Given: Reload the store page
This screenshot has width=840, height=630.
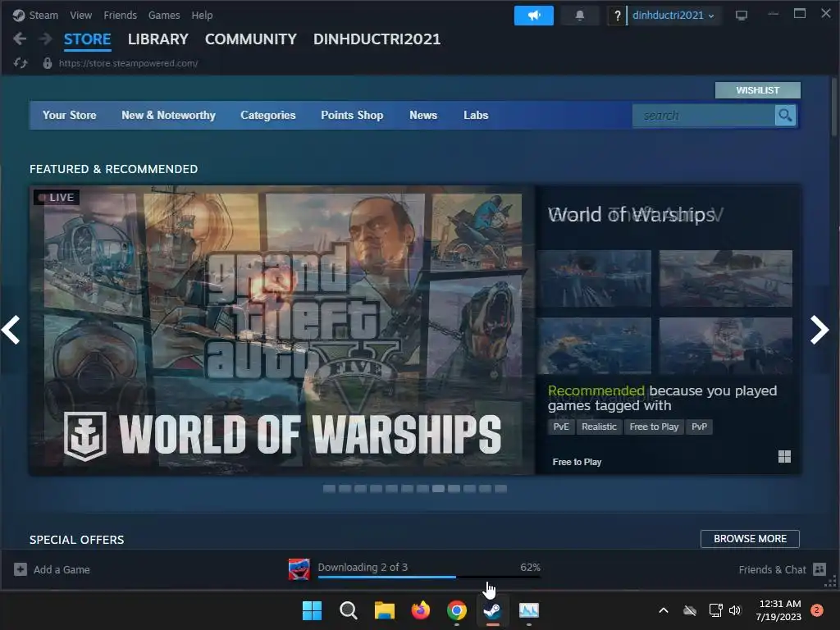Looking at the screenshot, I should coord(21,63).
